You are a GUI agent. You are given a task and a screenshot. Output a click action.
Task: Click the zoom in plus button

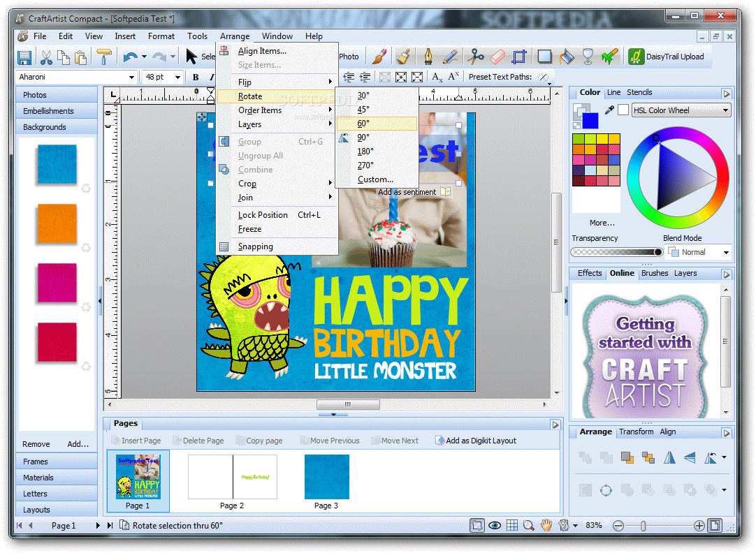point(699,526)
